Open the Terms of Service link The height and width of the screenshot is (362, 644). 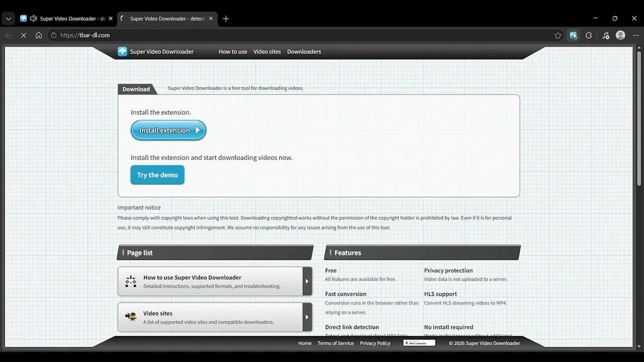[x=336, y=343]
